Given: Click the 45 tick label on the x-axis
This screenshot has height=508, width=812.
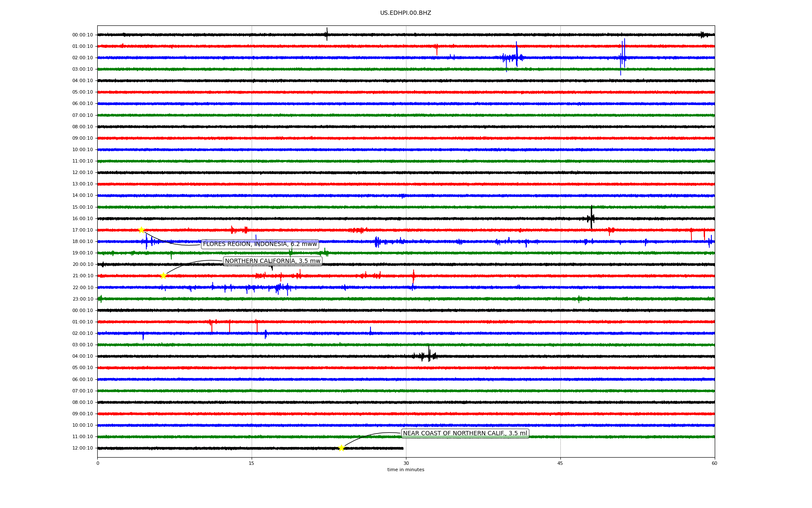Looking at the screenshot, I should [560, 464].
